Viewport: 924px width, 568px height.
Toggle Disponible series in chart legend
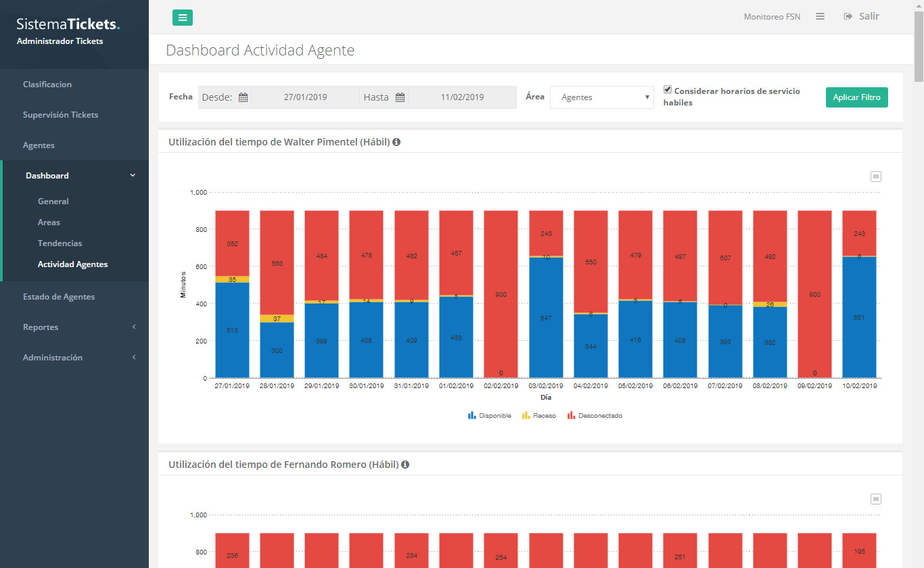490,416
